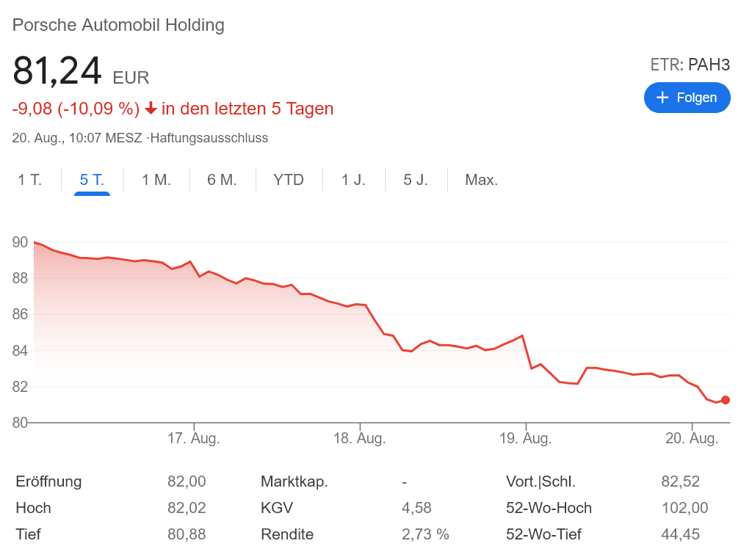Select the 1 T. time range tab
This screenshot has width=741, height=560.
point(30,180)
